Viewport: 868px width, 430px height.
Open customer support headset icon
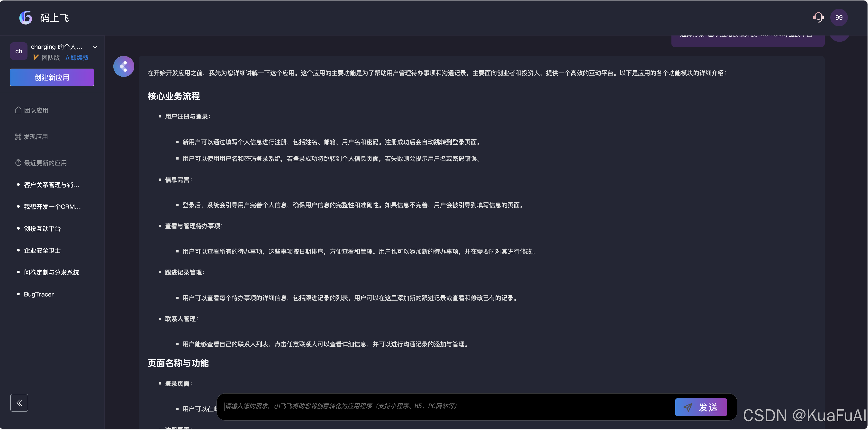click(818, 18)
